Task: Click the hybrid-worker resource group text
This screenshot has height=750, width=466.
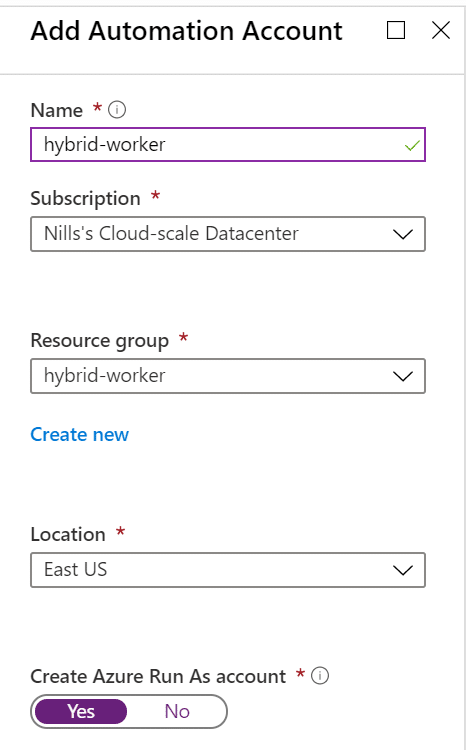Action: [x=104, y=376]
